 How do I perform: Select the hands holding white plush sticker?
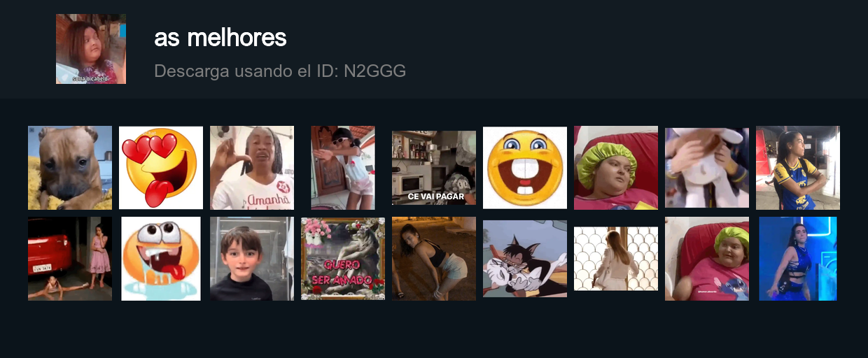point(707,168)
